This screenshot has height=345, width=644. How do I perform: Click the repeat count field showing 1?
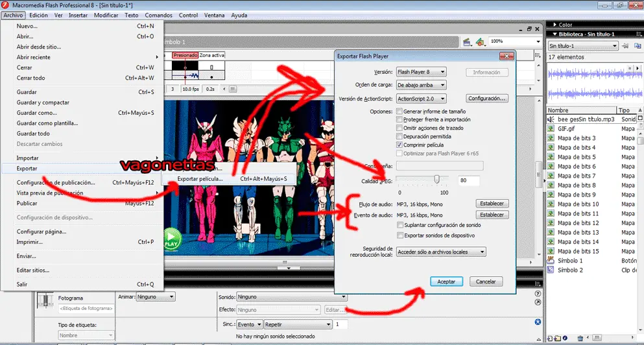340,324
